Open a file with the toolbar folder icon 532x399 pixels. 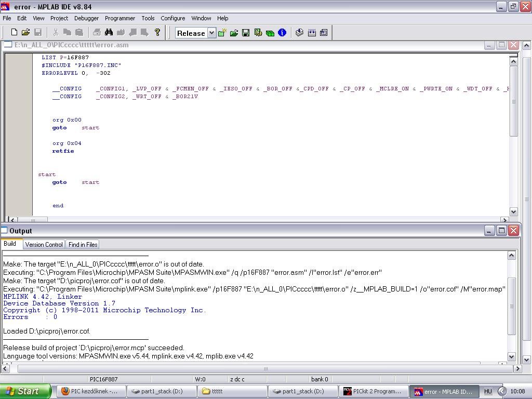(x=26, y=32)
